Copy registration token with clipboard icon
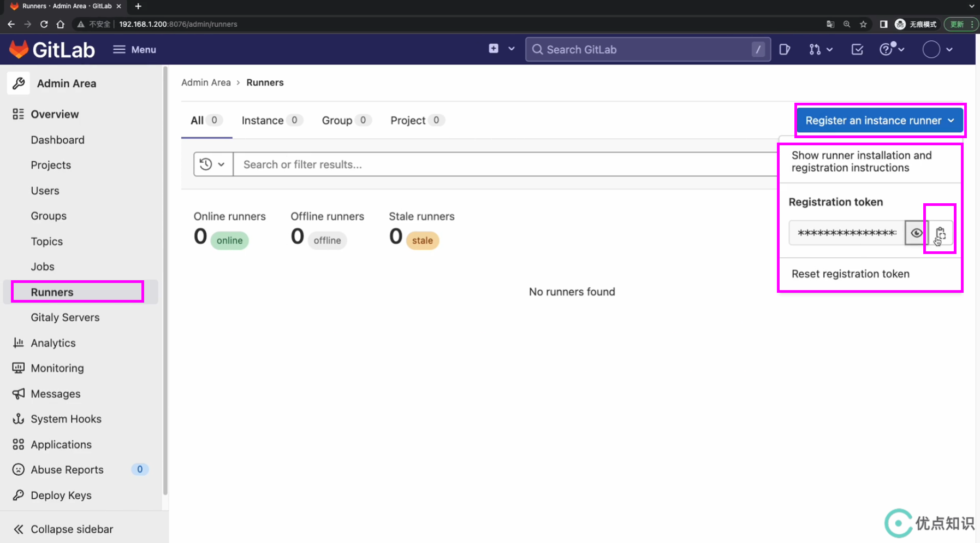This screenshot has width=980, height=543. click(x=940, y=233)
